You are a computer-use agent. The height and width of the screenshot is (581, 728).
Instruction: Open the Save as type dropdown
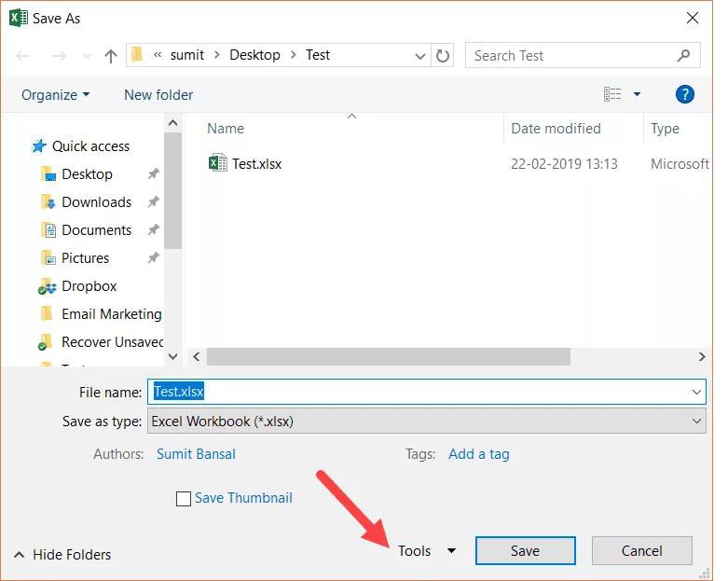click(x=427, y=422)
